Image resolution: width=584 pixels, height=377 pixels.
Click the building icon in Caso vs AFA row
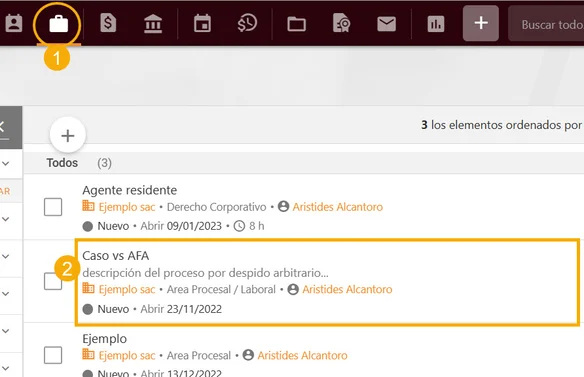pyautogui.click(x=88, y=288)
